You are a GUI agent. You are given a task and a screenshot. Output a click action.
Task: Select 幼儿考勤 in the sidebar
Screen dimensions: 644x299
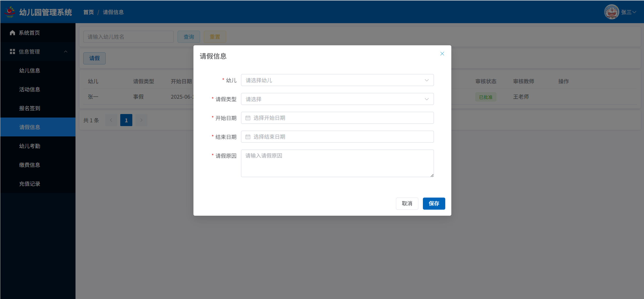(30, 146)
